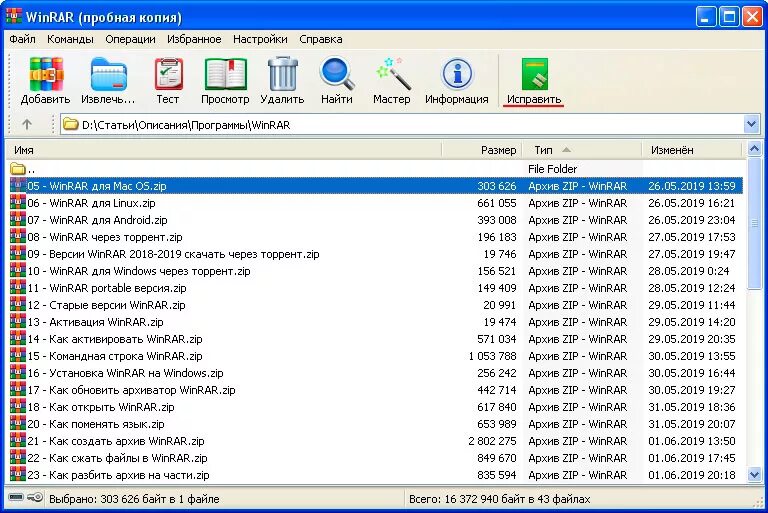Click the Извлечь (Extract) folder icon
768x513 pixels.
pos(109,74)
